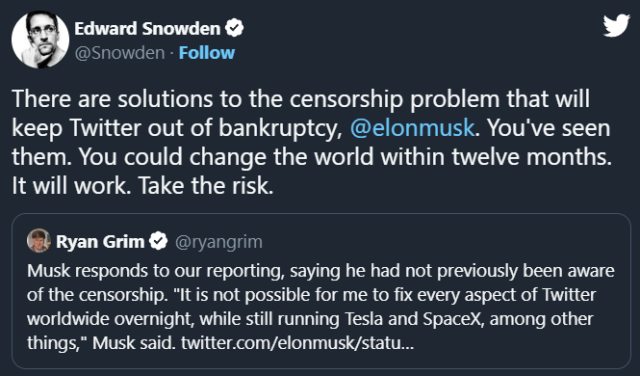Click the word 'bankruptcy' in the tweet
This screenshot has height=376, width=640.
point(279,129)
